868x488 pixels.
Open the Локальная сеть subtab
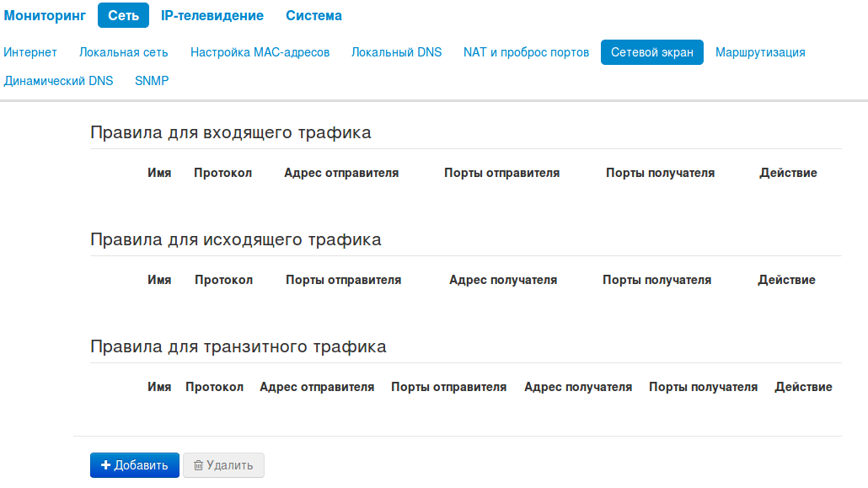tap(124, 52)
